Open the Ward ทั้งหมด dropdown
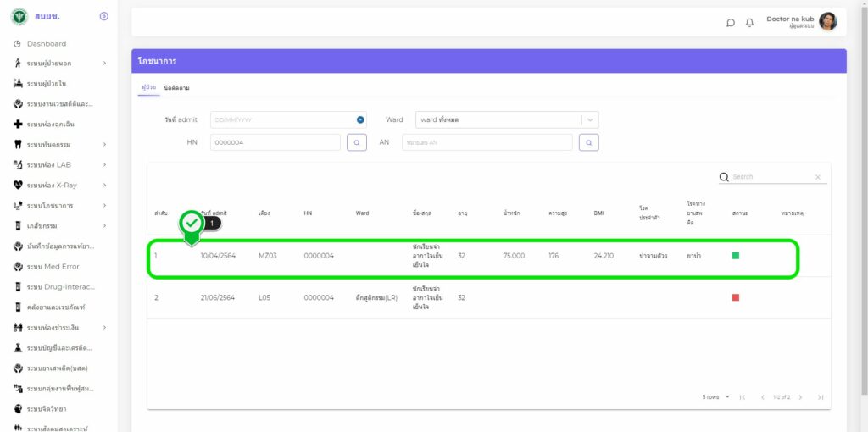The image size is (868, 432). tap(506, 120)
